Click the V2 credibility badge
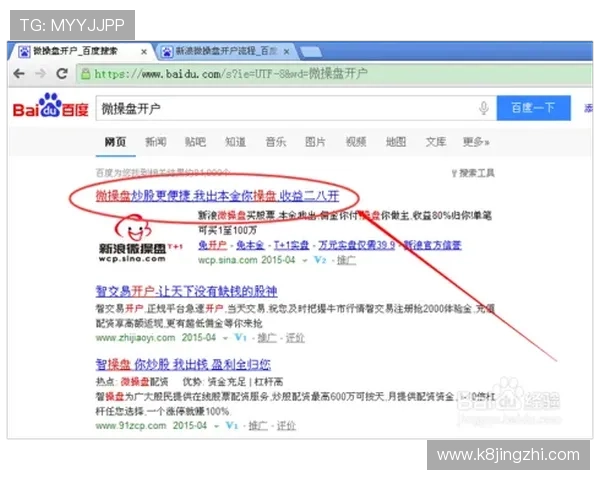Screen dimensions: 600x480 tap(320, 260)
